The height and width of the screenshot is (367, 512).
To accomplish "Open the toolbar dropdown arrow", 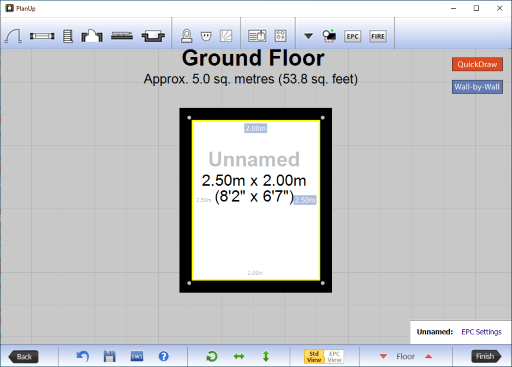I will click(x=308, y=36).
